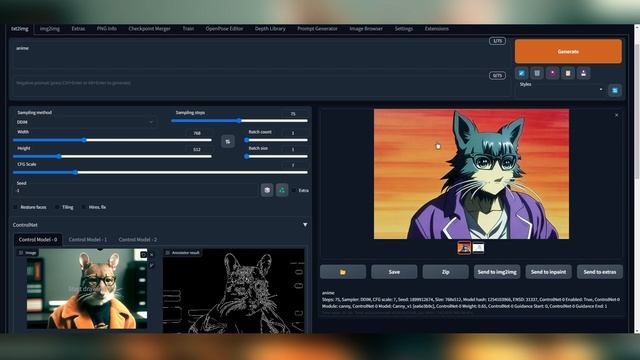Select the second output thumbnail canny map
The image size is (640, 360).
tap(478, 248)
